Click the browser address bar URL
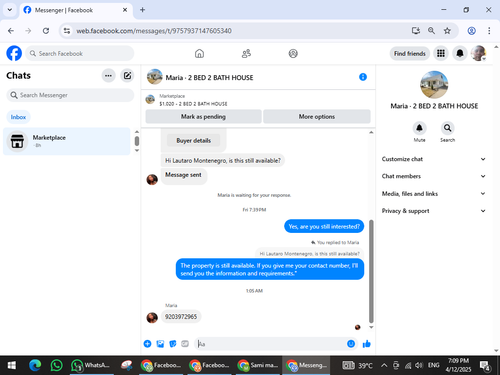Screen dimensions: 500x375 (154, 31)
